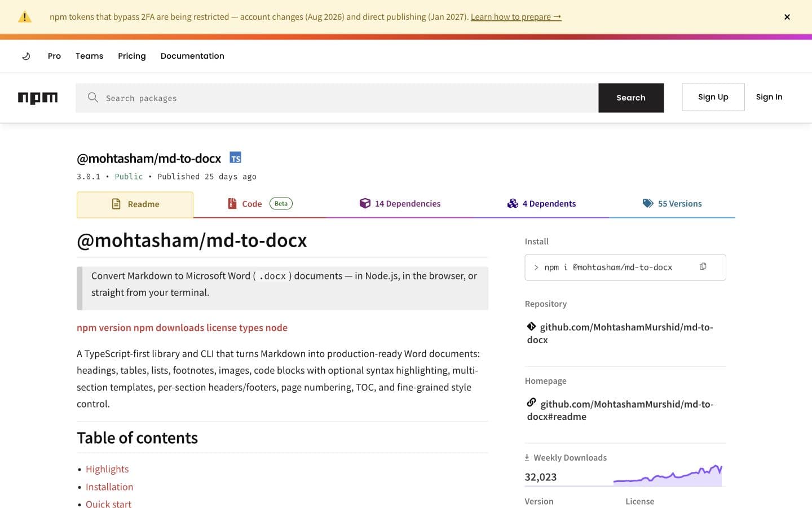The width and height of the screenshot is (812, 508).
Task: Toggle dark mode with the moon icon
Action: click(x=26, y=56)
